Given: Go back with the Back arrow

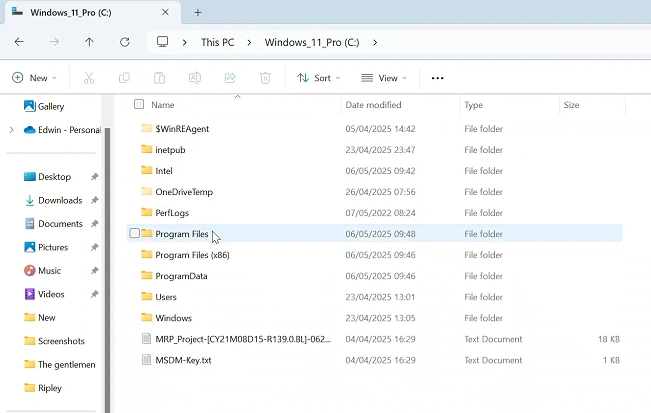Looking at the screenshot, I should click(x=19, y=42).
